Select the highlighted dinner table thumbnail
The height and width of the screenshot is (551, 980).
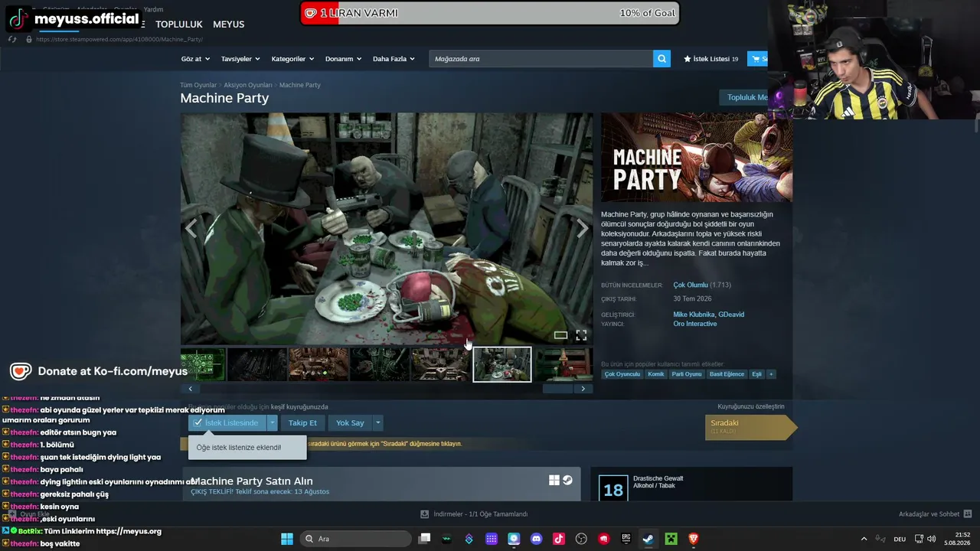click(502, 364)
